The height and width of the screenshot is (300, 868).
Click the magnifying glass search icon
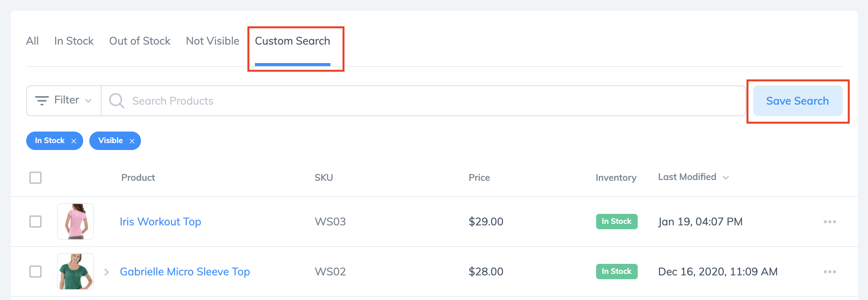point(116,101)
